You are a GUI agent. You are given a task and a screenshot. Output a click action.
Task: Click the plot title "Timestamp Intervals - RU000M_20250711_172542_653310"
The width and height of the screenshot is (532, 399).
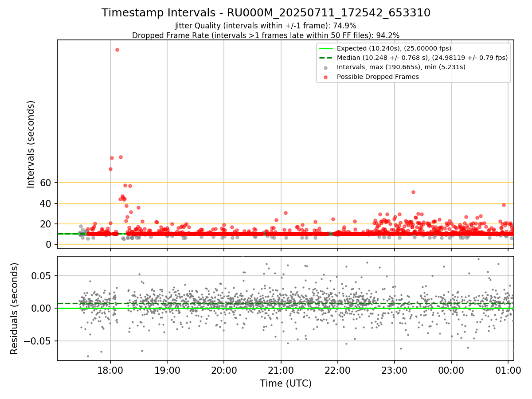(266, 13)
